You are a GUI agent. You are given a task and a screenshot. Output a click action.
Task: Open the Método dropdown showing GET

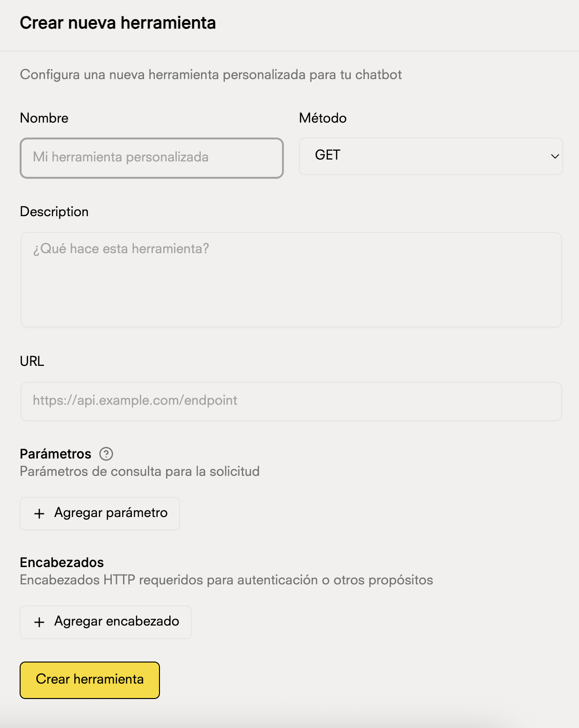tap(430, 156)
